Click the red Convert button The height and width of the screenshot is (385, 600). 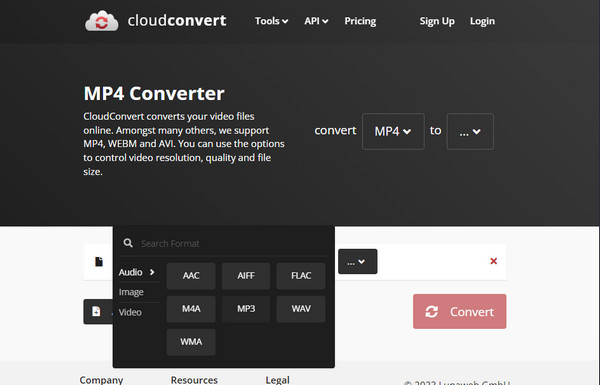pyautogui.click(x=460, y=312)
